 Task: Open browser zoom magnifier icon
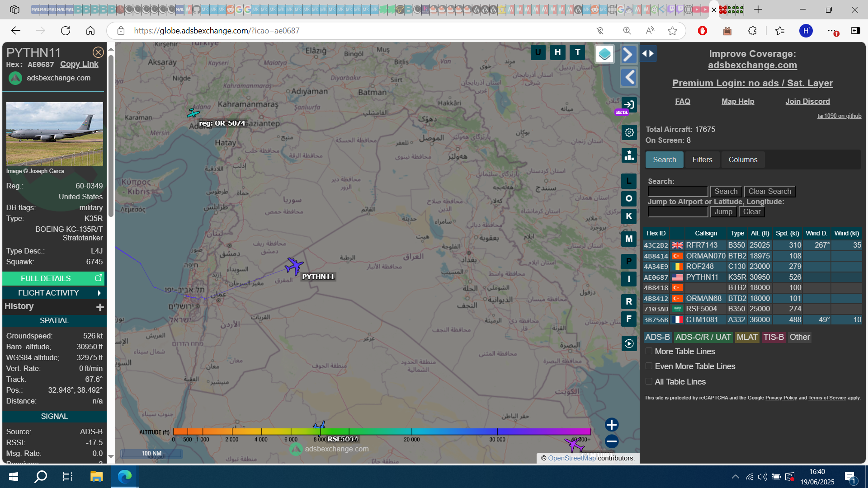pyautogui.click(x=627, y=31)
